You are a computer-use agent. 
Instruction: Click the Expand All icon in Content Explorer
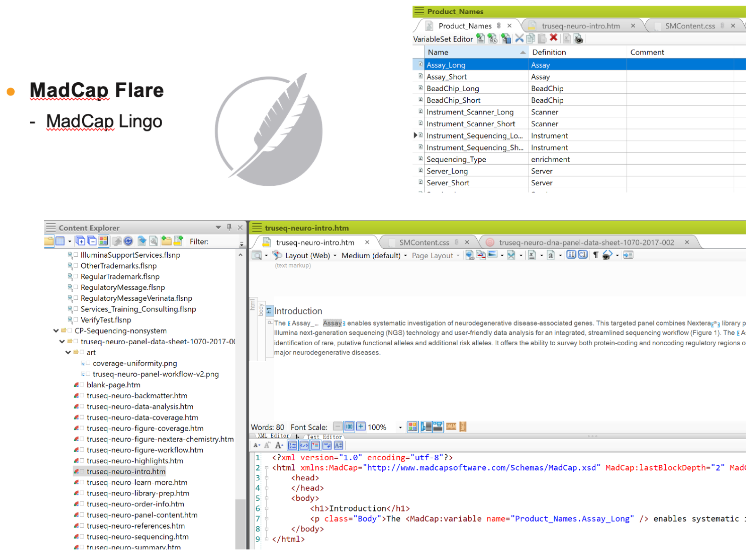coord(80,241)
